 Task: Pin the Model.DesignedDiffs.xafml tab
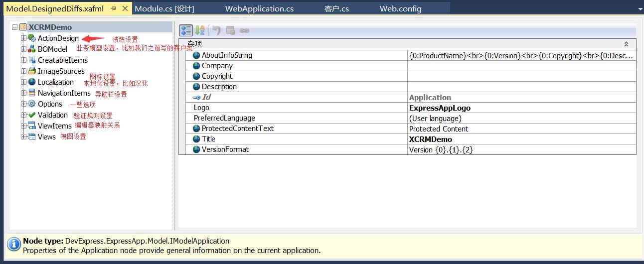[x=113, y=8]
